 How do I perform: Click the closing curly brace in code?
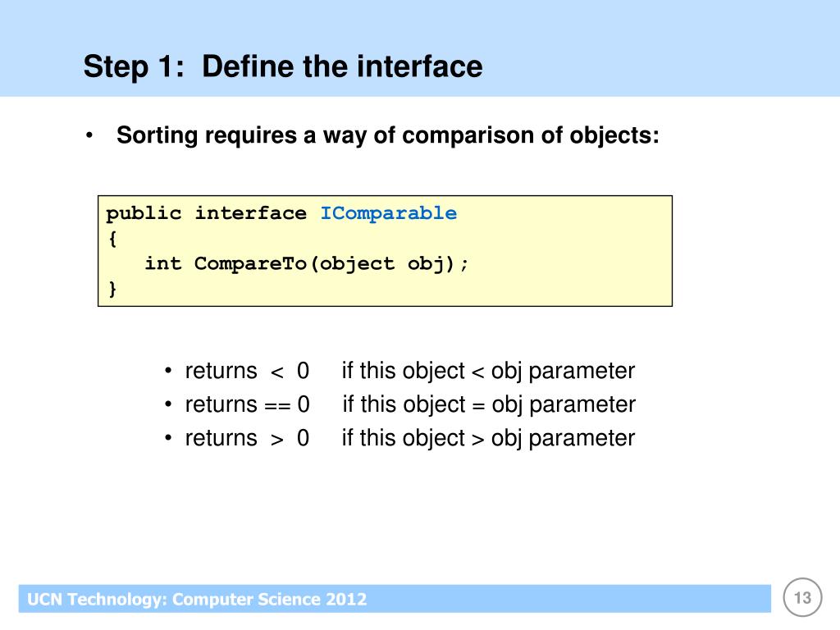pyautogui.click(x=112, y=289)
